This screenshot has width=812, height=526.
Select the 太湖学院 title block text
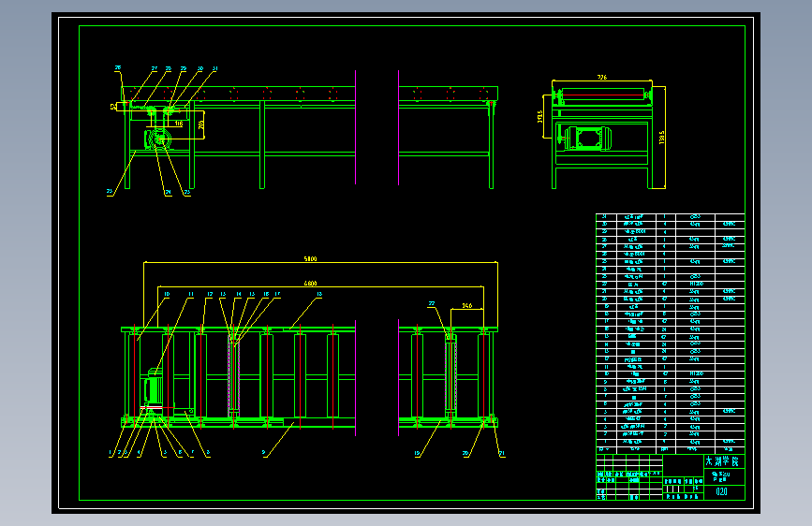click(722, 460)
